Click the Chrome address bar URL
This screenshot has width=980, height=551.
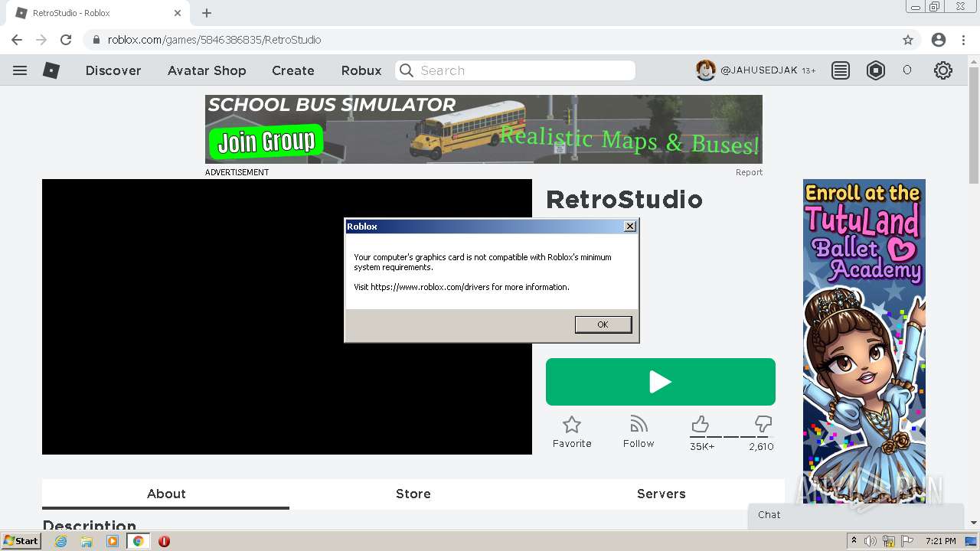point(214,40)
